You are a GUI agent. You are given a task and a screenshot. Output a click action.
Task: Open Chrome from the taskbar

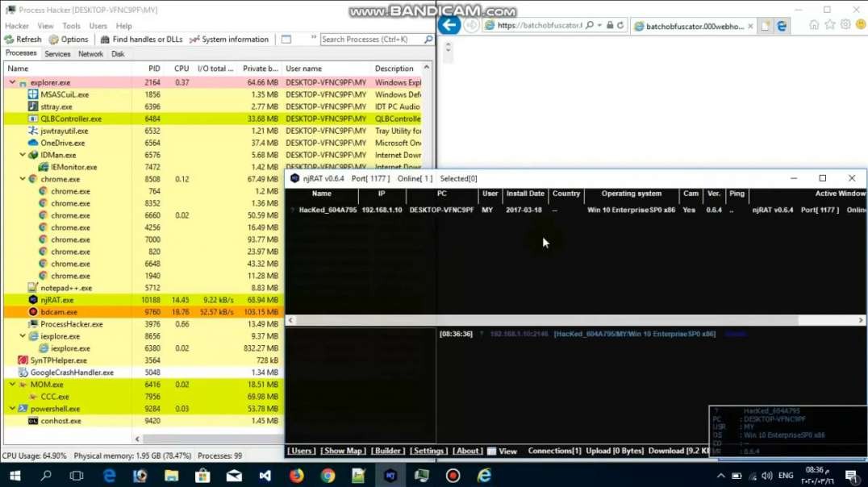[328, 476]
